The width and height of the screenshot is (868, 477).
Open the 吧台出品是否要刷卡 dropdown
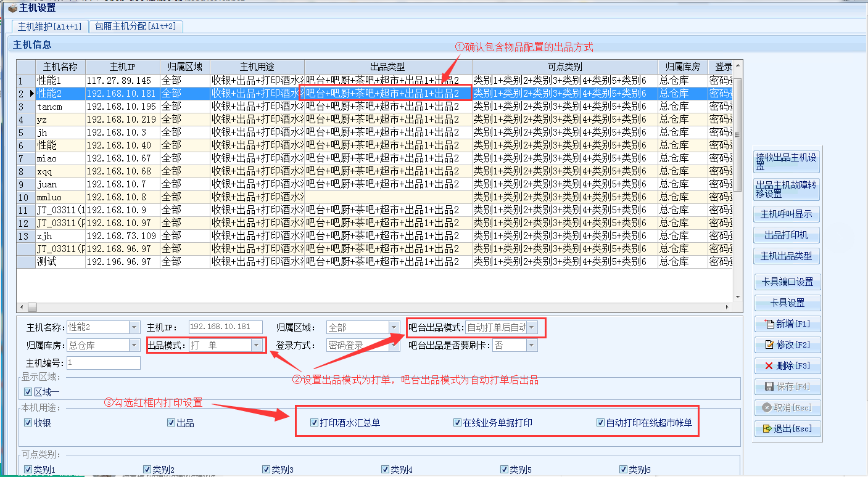pyautogui.click(x=532, y=346)
